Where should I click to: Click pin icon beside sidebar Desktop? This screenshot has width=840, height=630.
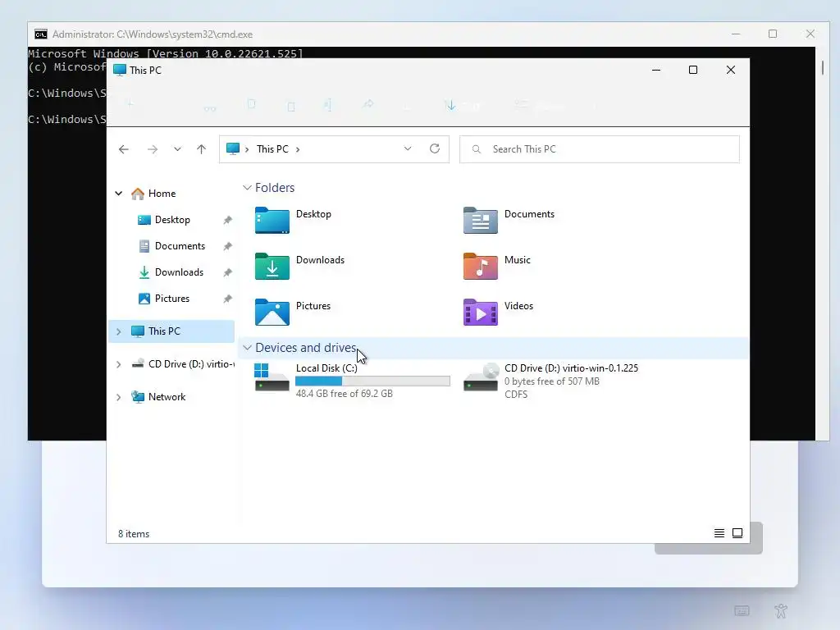[x=228, y=220]
